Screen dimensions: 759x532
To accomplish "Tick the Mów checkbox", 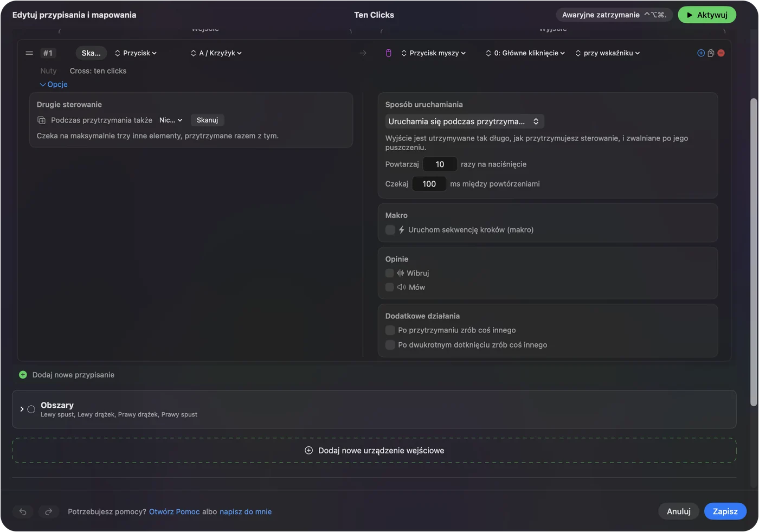I will 390,287.
